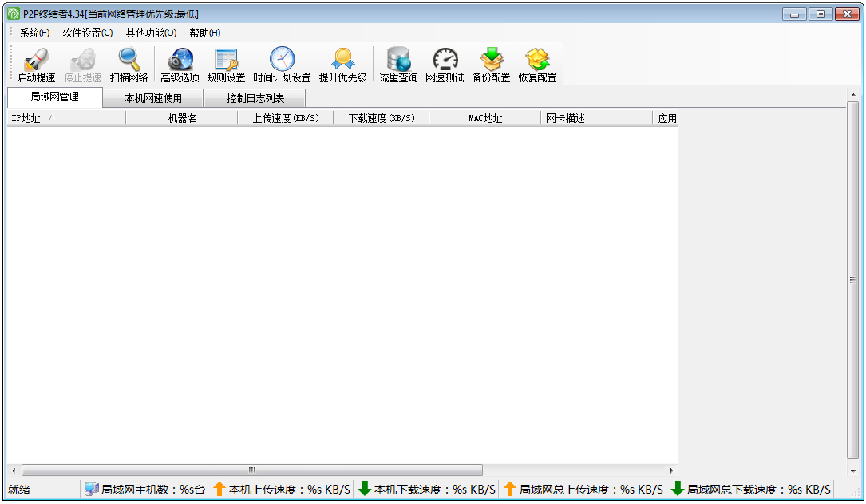Click the 局域网总下载速度：%s KB/S status text

click(759, 490)
